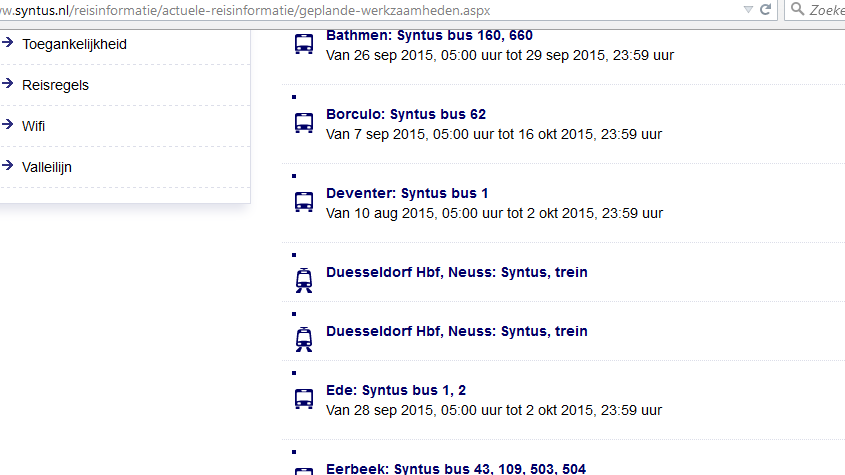Viewport: 845px width, 475px height.
Task: Click the train icon of second Duesseldorf entry
Action: tap(304, 340)
